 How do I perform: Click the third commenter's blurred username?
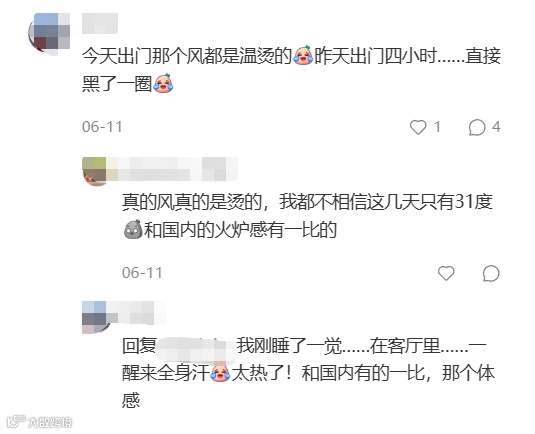(136, 313)
